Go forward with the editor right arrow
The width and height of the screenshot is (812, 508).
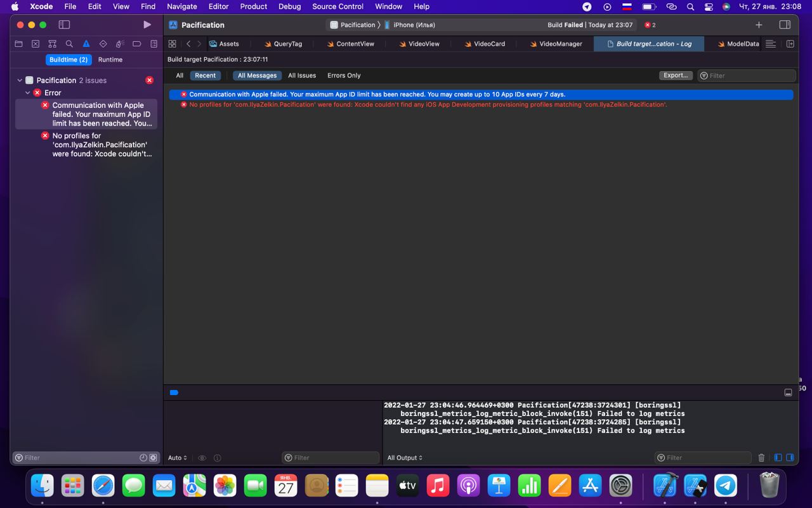(199, 44)
